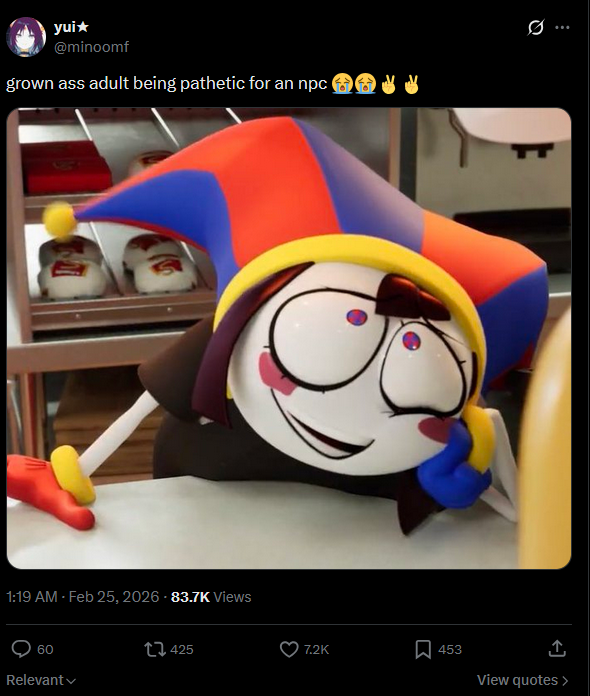Click the Grok slashed-circle icon

[535, 28]
